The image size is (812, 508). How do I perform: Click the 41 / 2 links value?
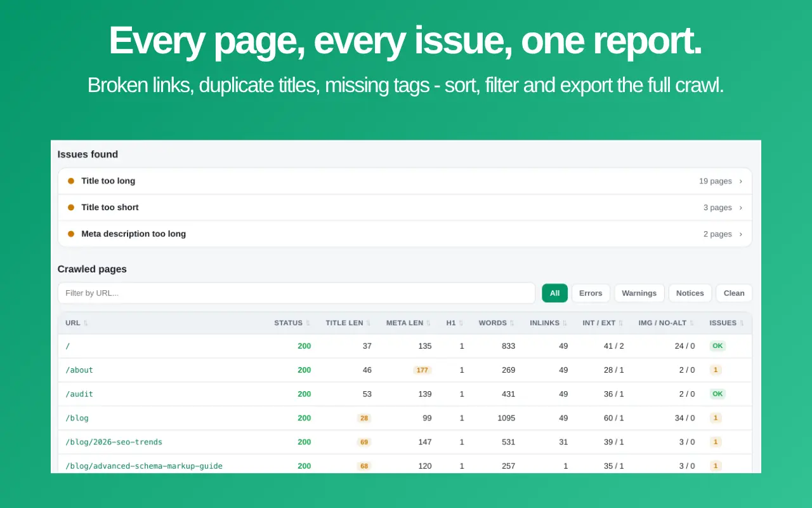(x=613, y=346)
